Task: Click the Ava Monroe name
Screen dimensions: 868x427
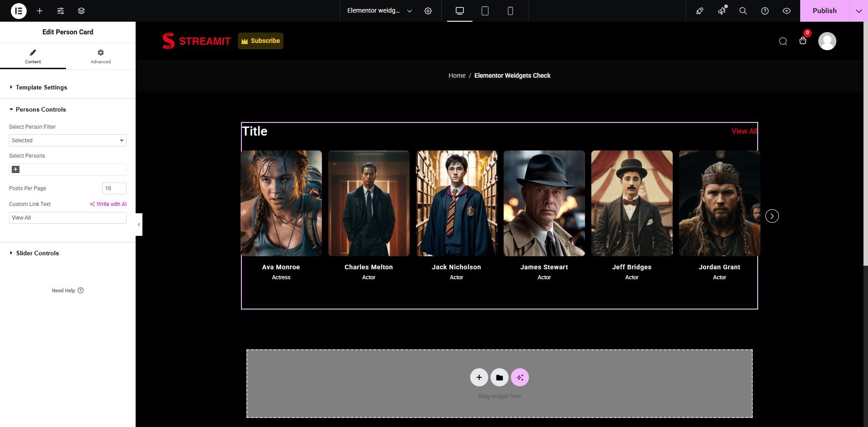Action: [x=281, y=267]
